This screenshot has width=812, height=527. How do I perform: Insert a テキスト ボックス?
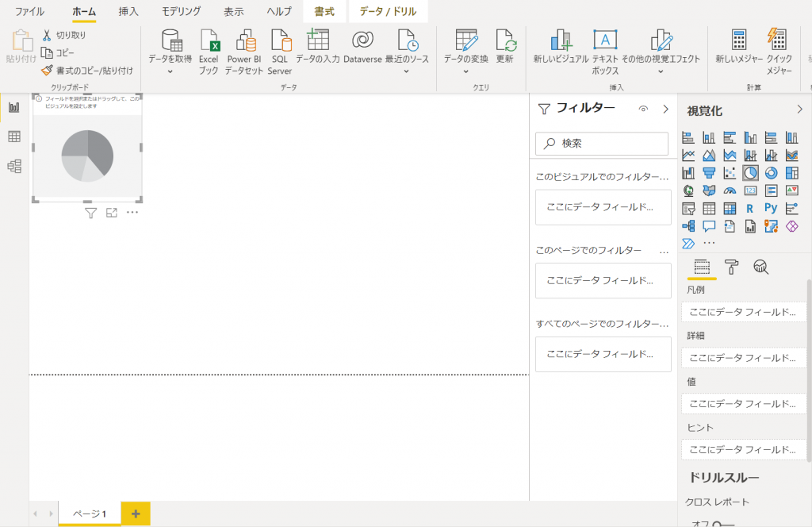(605, 52)
